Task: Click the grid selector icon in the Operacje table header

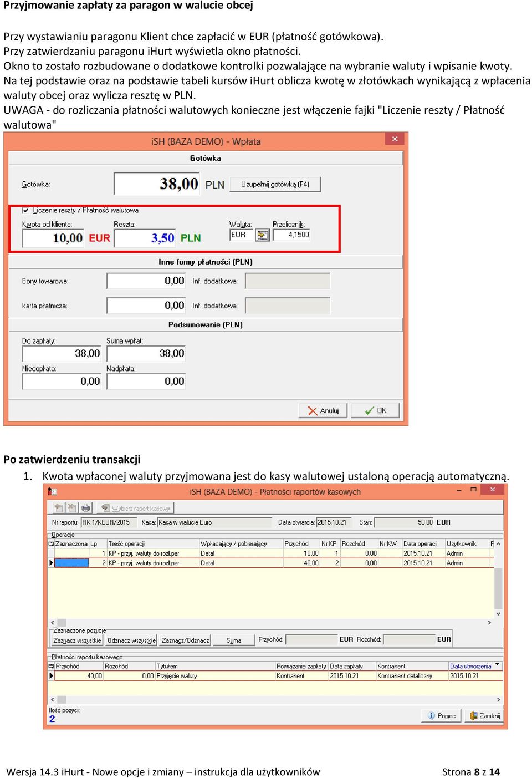Action: click(52, 544)
